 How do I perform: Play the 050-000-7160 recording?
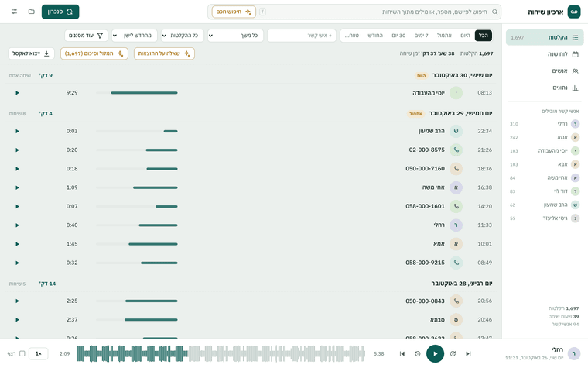[x=17, y=169]
